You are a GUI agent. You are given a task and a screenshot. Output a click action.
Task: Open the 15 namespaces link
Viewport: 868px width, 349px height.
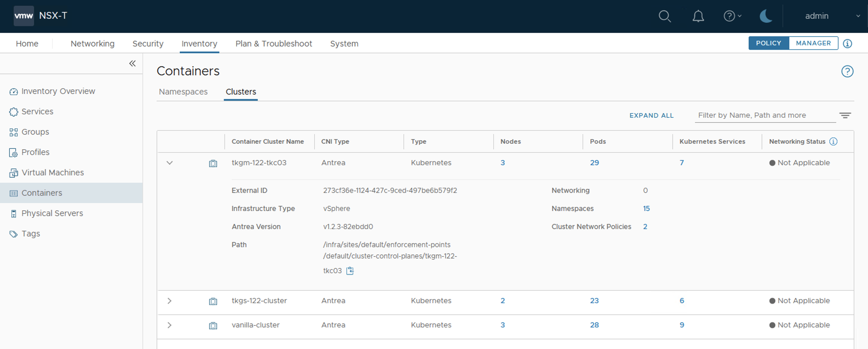point(646,209)
